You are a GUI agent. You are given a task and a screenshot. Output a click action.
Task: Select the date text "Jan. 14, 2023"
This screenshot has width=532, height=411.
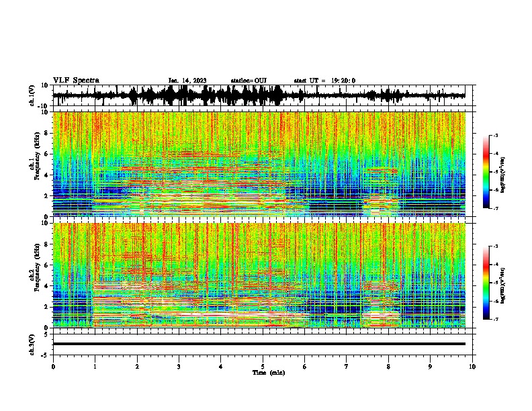point(187,81)
